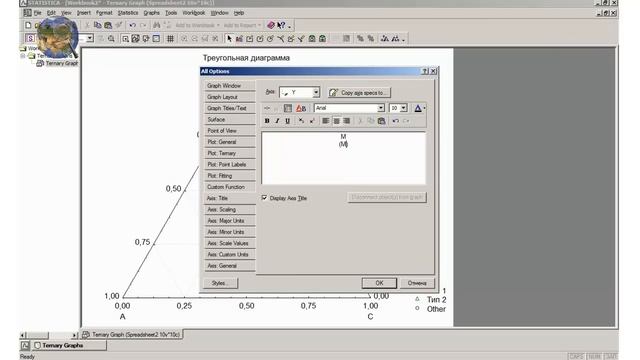The height and width of the screenshot is (360, 640).
Task: Toggle Bold in the axis title editor
Action: [267, 121]
